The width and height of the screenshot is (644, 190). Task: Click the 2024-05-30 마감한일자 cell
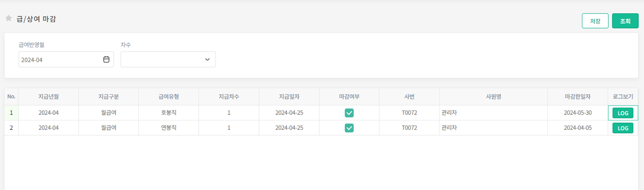pos(577,113)
